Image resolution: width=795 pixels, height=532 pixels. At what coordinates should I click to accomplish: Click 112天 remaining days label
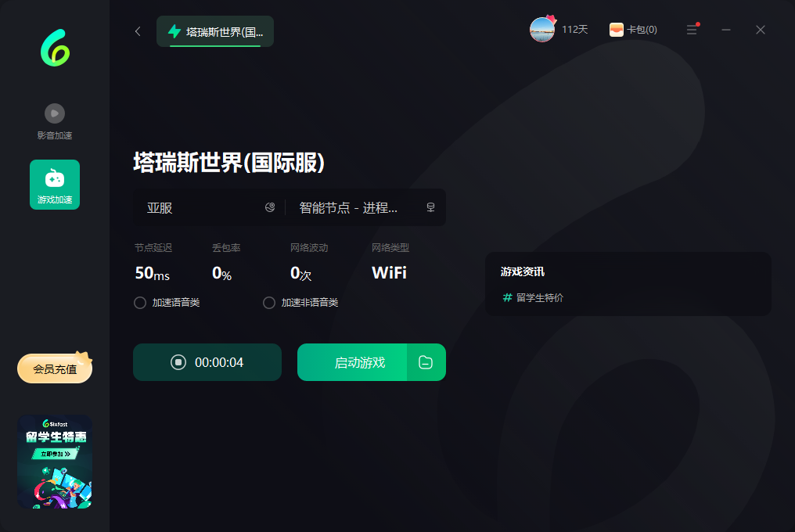pyautogui.click(x=574, y=30)
